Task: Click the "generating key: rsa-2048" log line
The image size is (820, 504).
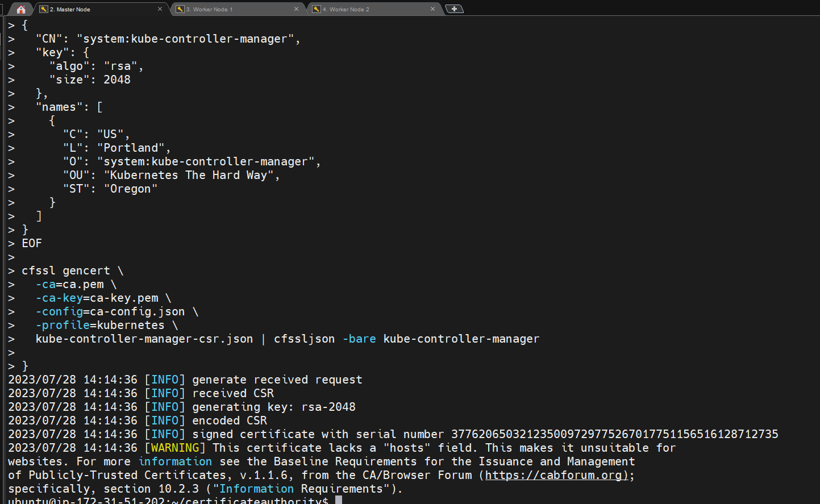Action: 273,407
